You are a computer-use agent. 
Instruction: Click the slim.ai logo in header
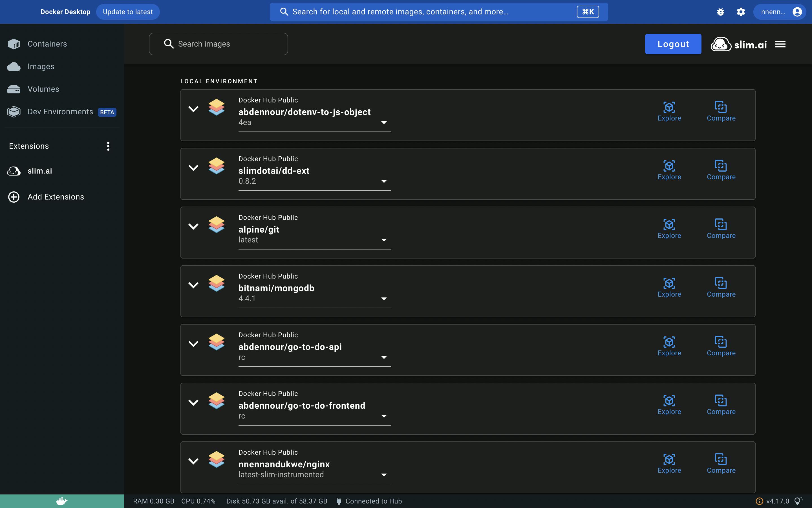(738, 44)
